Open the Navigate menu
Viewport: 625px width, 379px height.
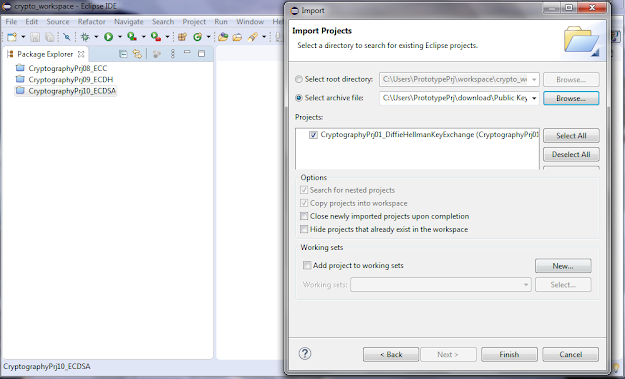(129, 22)
